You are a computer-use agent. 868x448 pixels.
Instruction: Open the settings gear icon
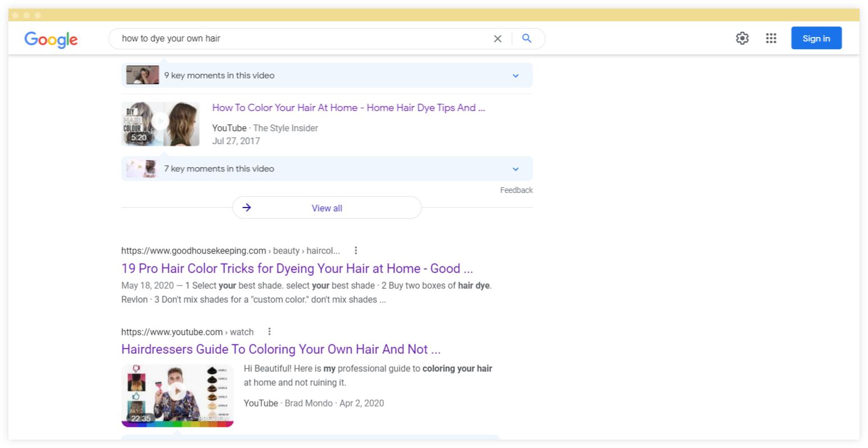pos(742,38)
